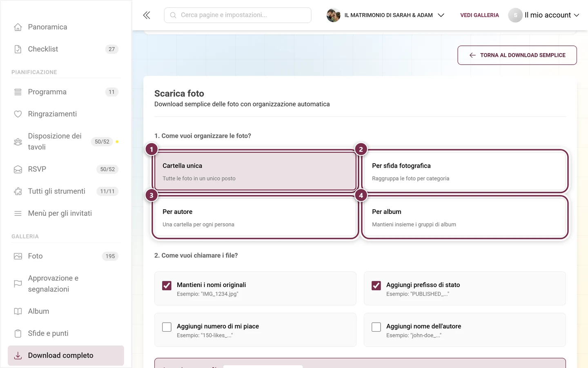
Task: Open Tutti gli strumenti
Action: (x=66, y=191)
